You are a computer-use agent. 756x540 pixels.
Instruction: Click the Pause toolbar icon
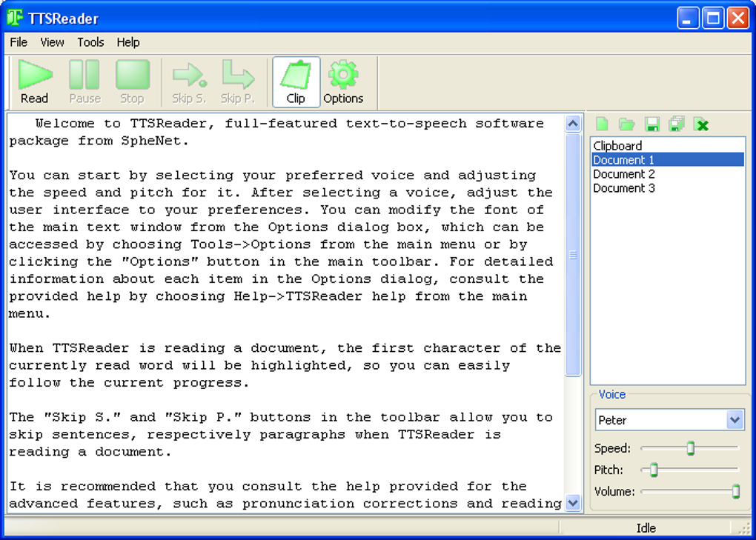[84, 82]
